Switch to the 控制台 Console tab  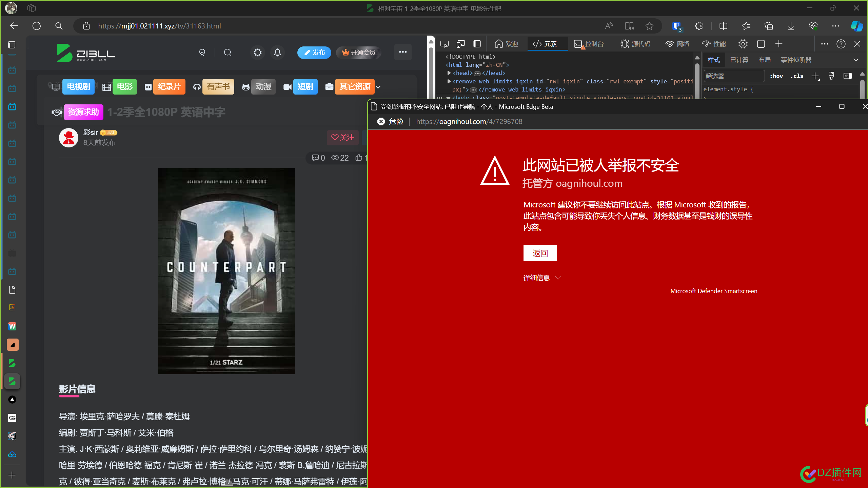(x=589, y=44)
